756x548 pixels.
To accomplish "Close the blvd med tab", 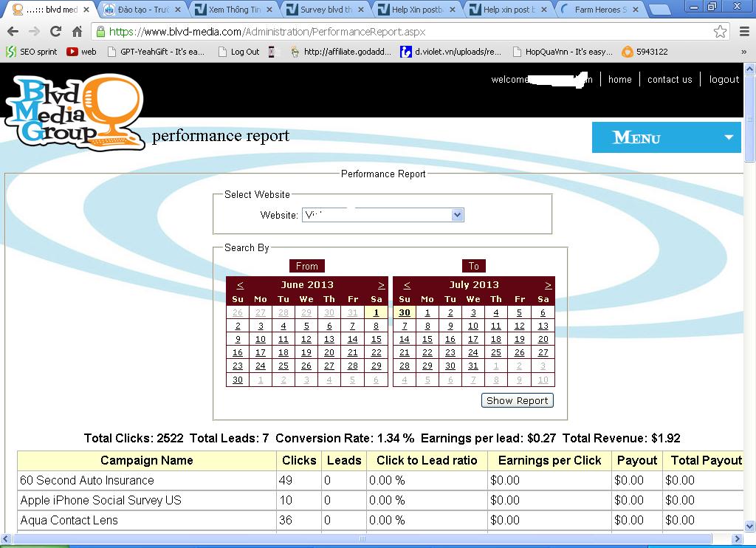I will coord(86,9).
